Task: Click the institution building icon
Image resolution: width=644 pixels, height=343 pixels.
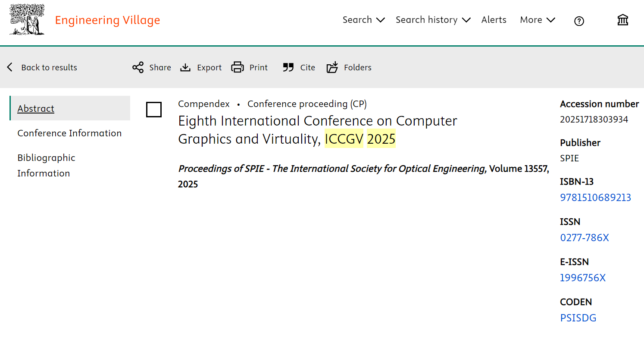Action: 622,20
